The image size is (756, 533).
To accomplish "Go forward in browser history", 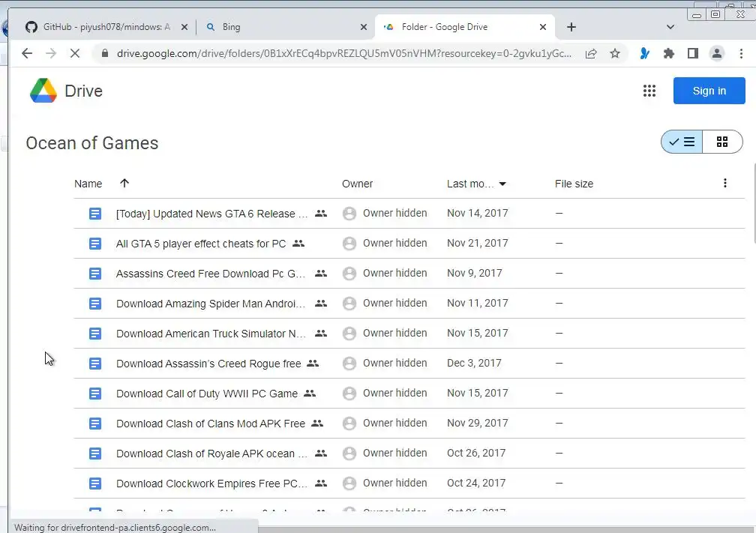I will coord(51,53).
